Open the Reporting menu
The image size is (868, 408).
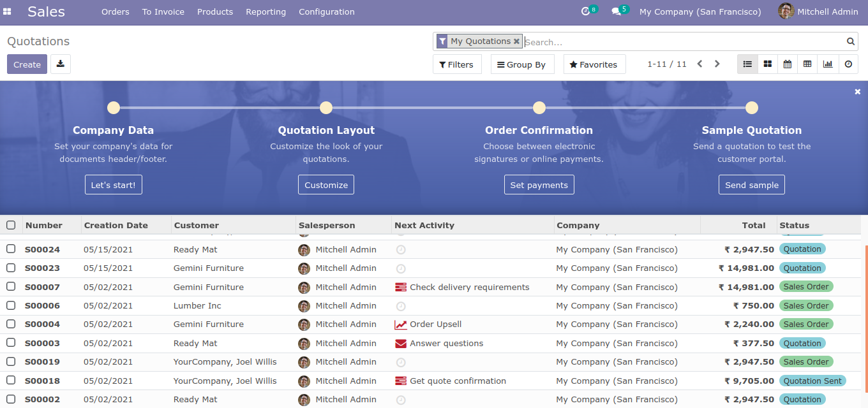click(x=266, y=11)
